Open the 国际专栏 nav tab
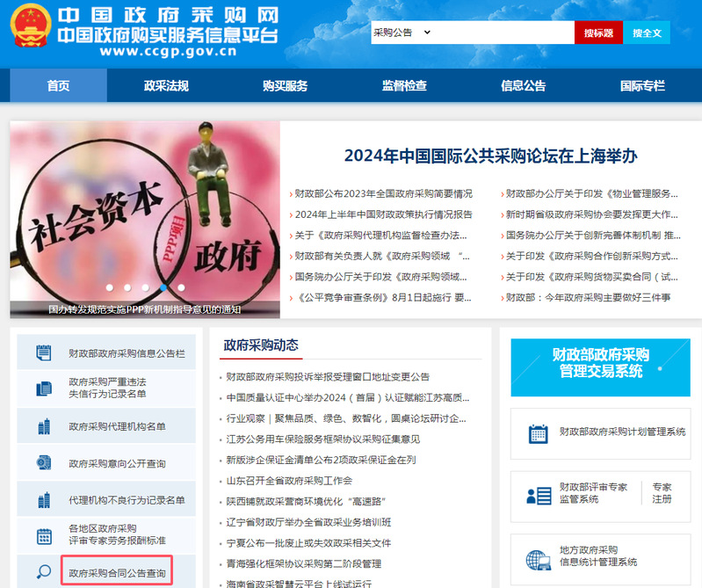Screen dimensions: 702x588 tap(642, 85)
